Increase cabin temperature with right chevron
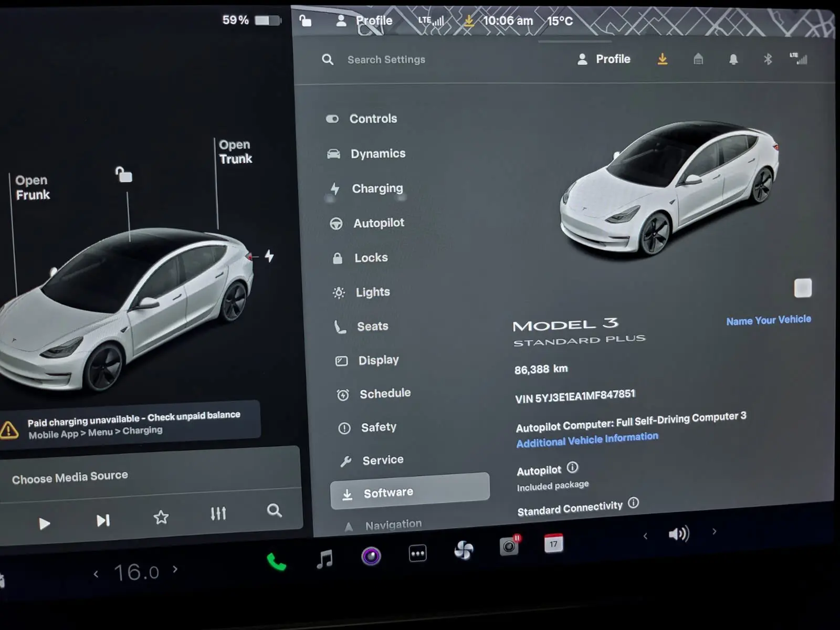Screen dimensions: 840x630 (x=175, y=569)
